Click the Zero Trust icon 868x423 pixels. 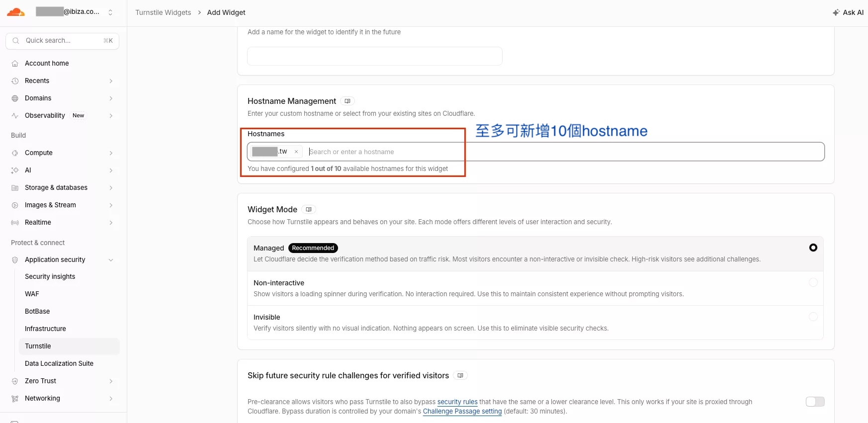coord(15,381)
